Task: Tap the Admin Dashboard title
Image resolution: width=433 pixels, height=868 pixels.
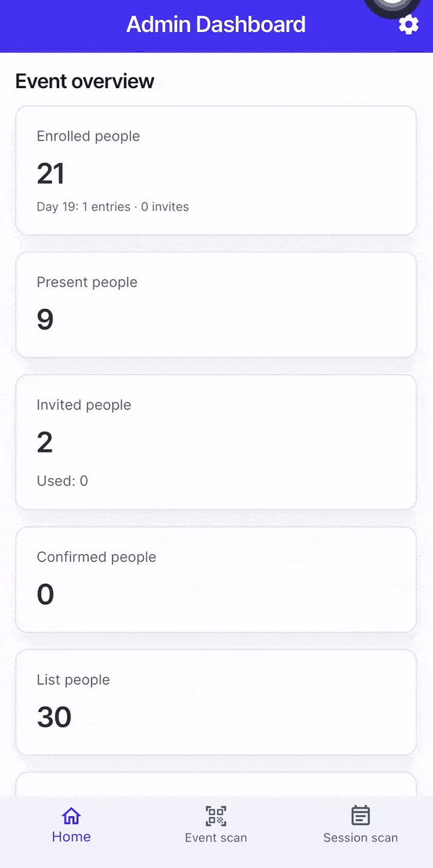Action: tap(216, 25)
